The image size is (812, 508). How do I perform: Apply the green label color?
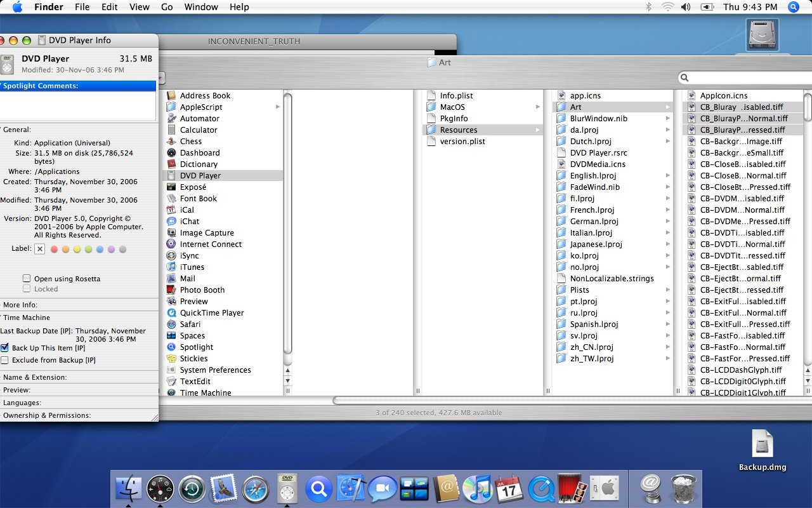(x=88, y=250)
